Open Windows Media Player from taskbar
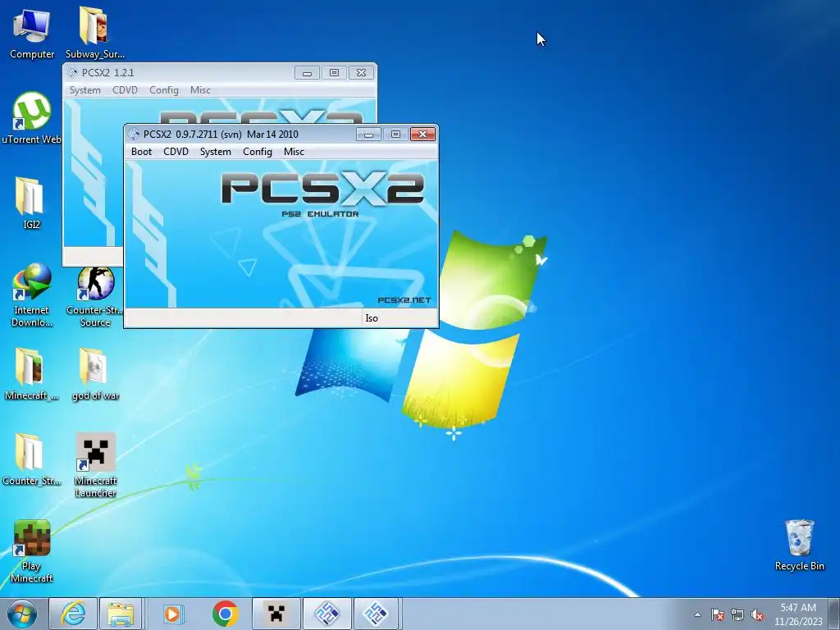The width and height of the screenshot is (840, 630). [x=172, y=614]
